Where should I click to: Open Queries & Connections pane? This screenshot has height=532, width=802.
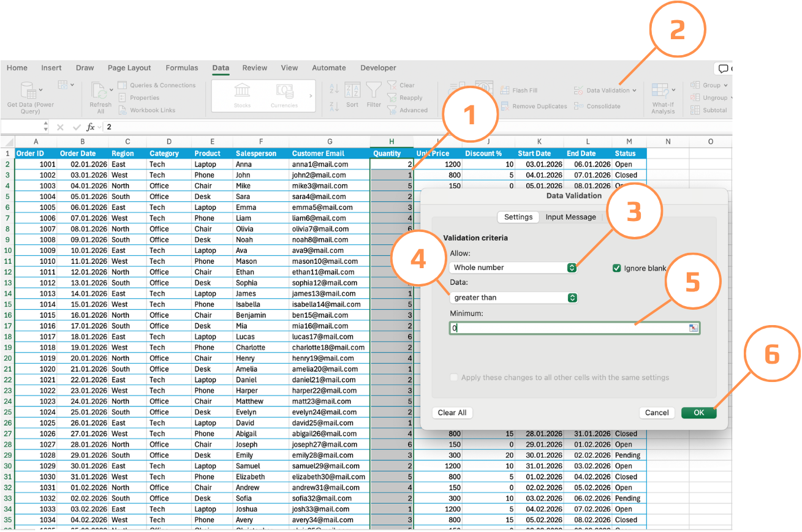[156, 85]
